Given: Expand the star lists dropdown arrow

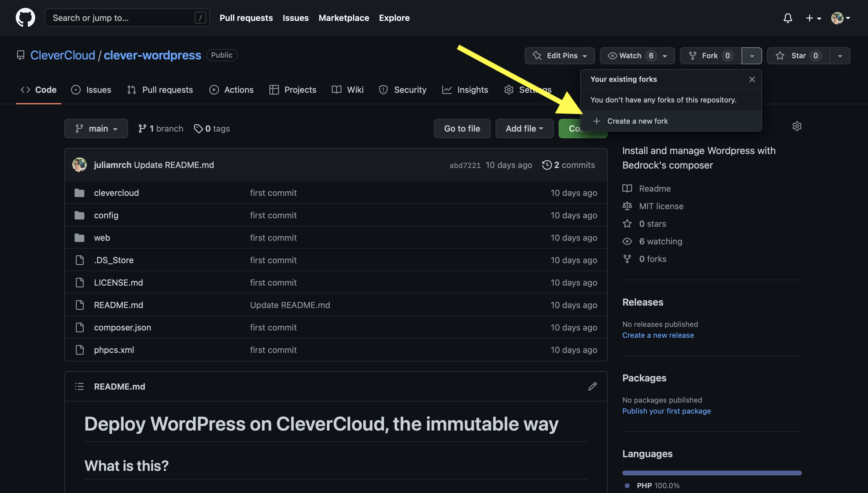Looking at the screenshot, I should pos(840,55).
